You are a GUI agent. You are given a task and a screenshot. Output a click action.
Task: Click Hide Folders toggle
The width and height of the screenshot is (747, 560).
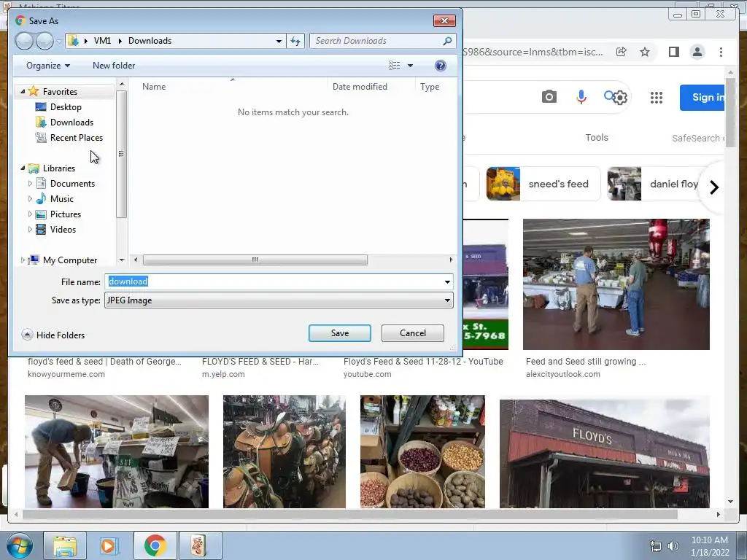(x=53, y=335)
